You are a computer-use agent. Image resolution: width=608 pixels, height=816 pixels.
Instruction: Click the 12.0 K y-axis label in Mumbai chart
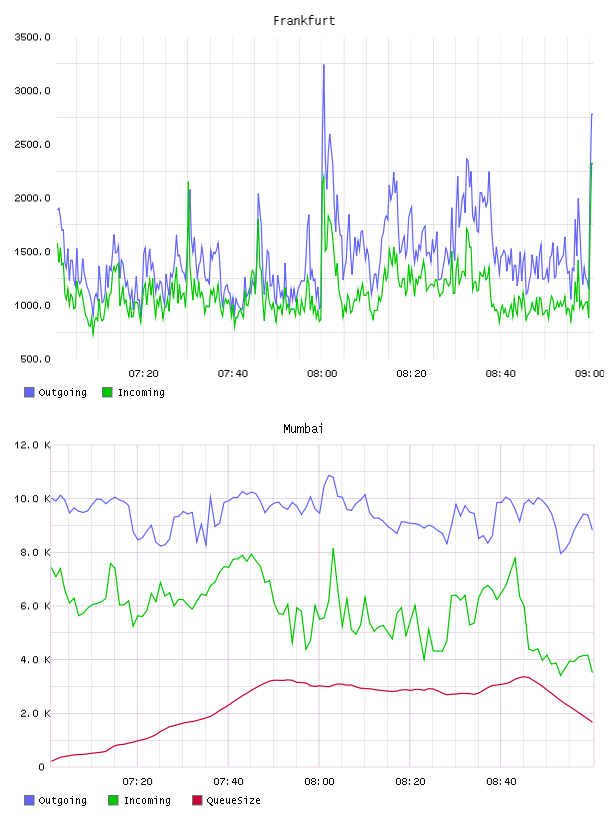point(32,445)
